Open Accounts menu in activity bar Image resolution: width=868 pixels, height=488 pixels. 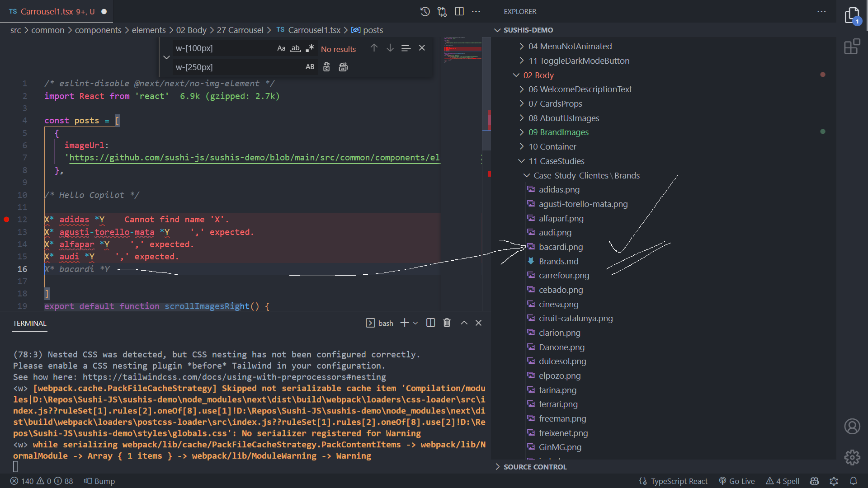(852, 426)
